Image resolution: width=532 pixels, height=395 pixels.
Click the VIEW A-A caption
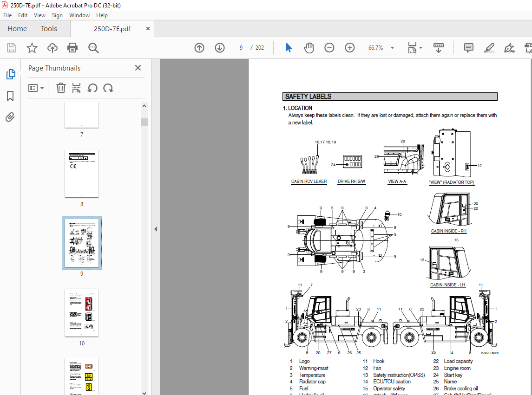pyautogui.click(x=397, y=181)
